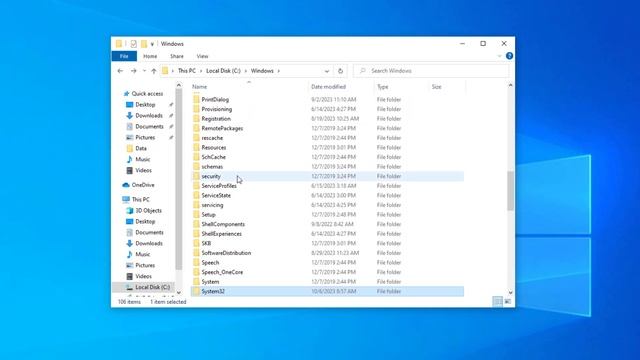Click navigation pane scroll down arrow

178,293
